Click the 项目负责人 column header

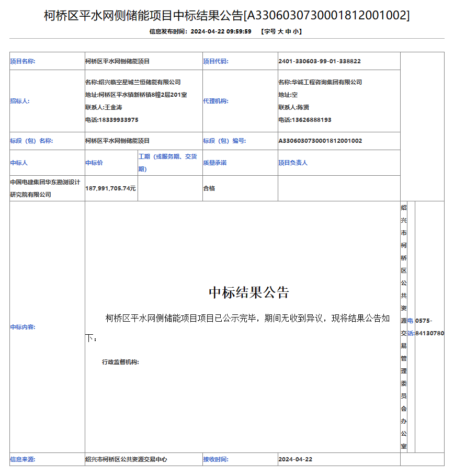293,163
